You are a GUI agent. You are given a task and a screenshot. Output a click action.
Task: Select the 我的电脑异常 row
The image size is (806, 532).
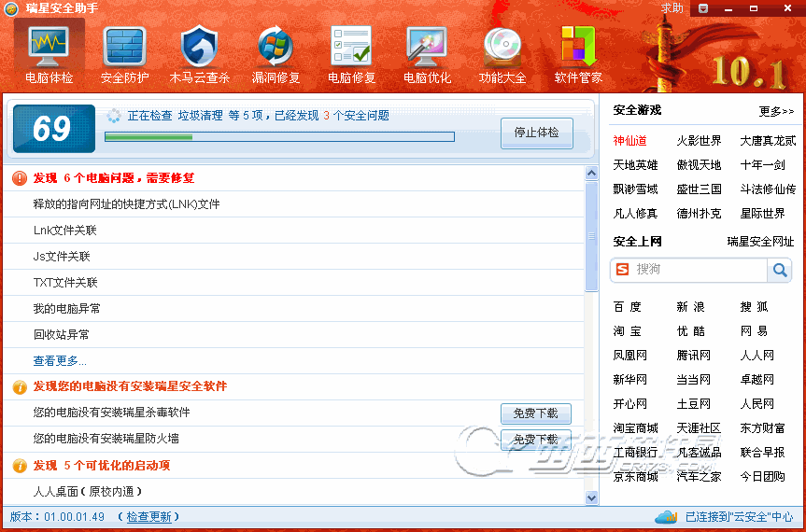(293, 309)
